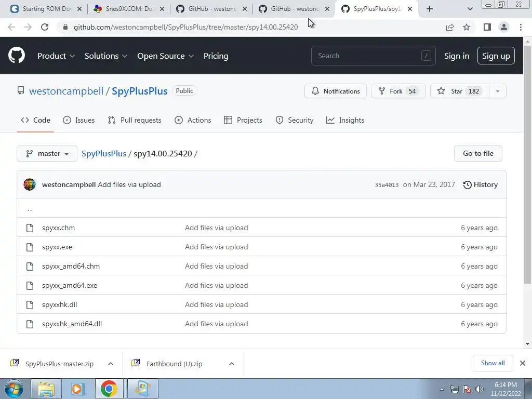Click the file icon beside spyxxhk.dll
532x399 pixels.
tap(30, 304)
